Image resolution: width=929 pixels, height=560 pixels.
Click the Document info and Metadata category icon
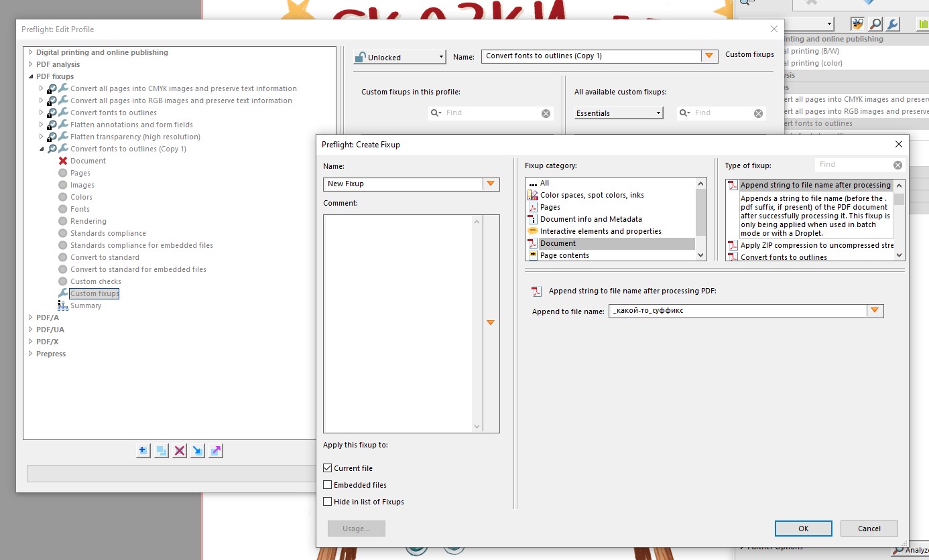[533, 219]
